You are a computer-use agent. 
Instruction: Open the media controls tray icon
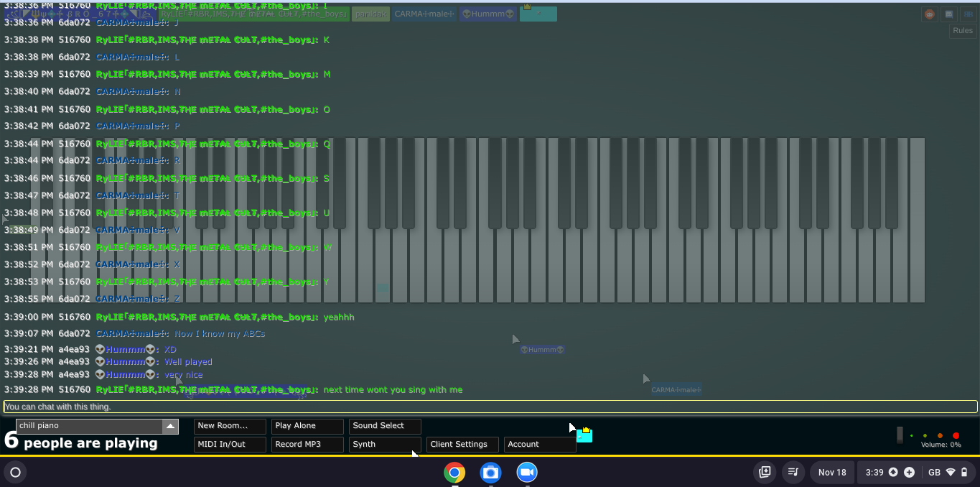coord(793,472)
